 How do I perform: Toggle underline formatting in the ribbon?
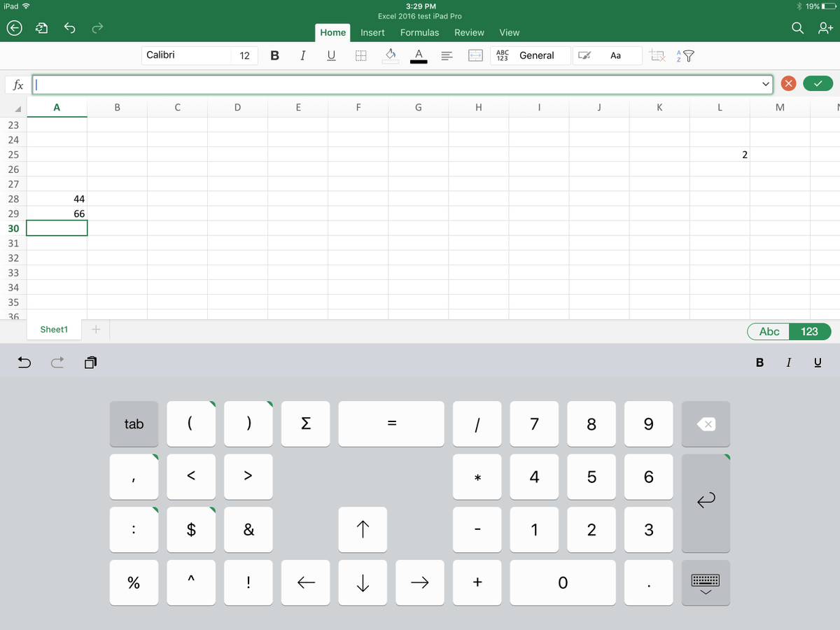[x=331, y=55]
